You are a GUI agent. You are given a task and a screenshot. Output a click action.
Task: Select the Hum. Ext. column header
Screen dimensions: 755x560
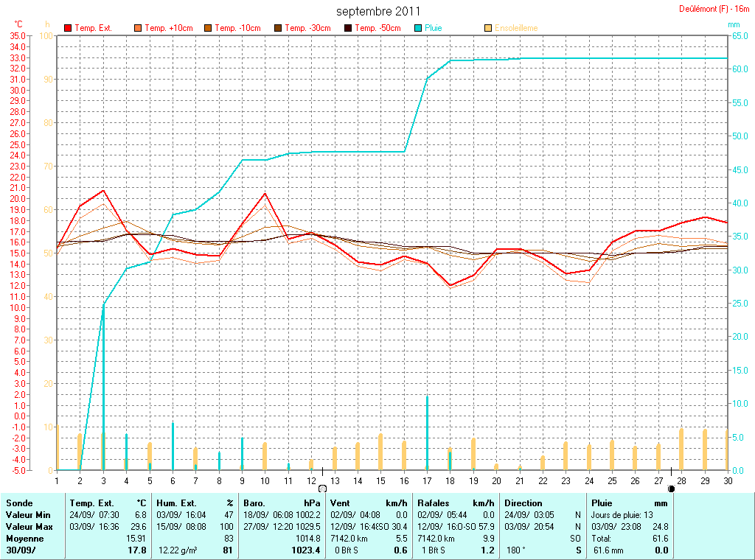coord(195,503)
